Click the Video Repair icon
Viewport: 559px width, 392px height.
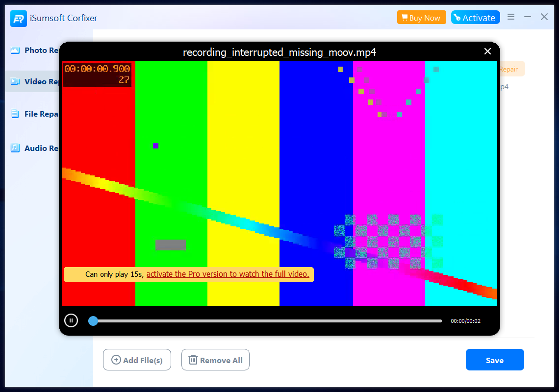click(x=15, y=82)
